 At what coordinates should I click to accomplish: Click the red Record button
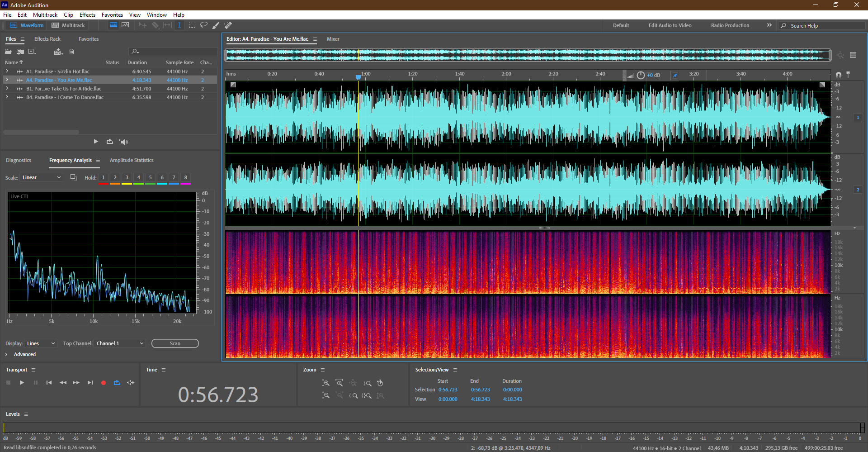(104, 383)
